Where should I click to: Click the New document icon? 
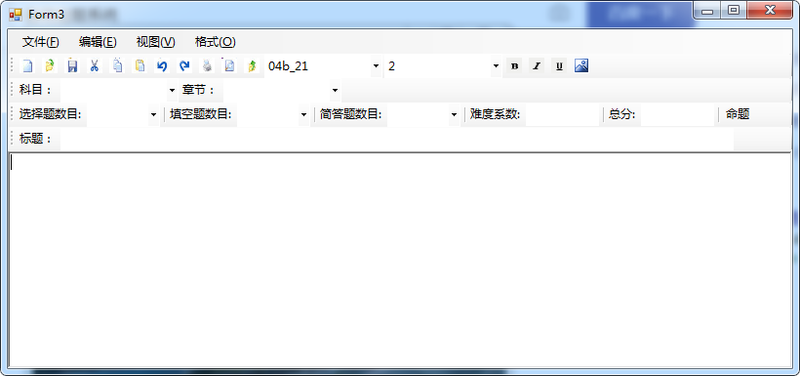click(27, 66)
